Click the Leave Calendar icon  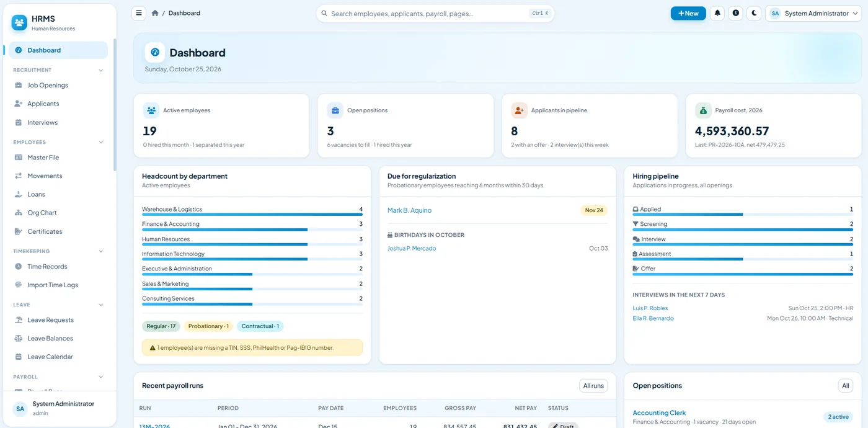tap(19, 357)
